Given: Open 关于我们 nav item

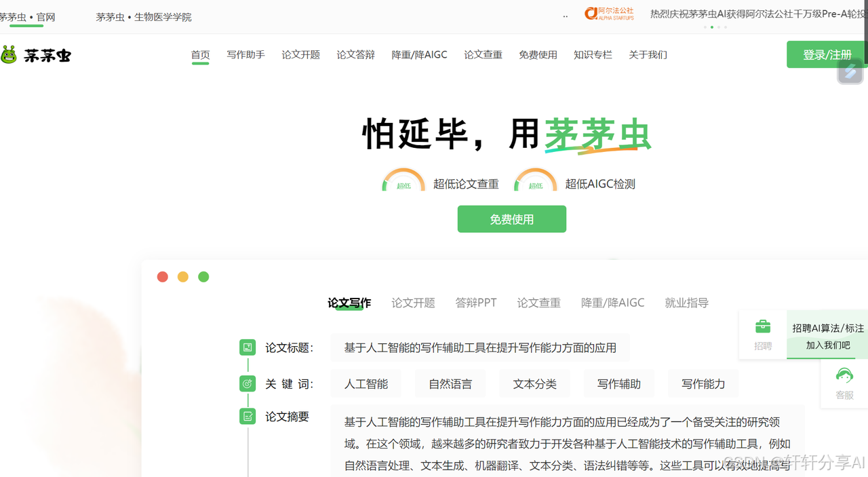Looking at the screenshot, I should (648, 55).
